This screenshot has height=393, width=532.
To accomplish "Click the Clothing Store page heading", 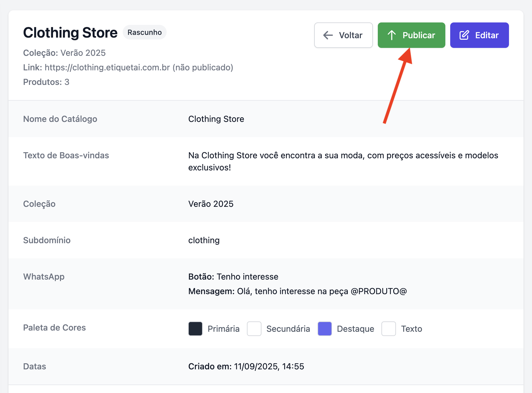I will coord(70,33).
